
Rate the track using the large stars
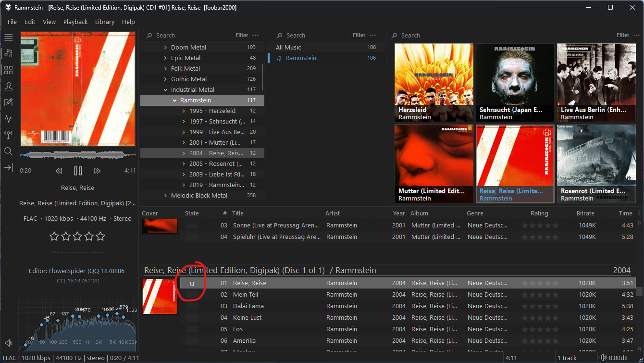77,236
